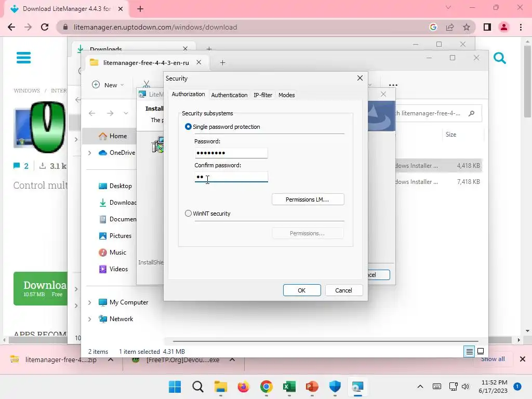Open Chrome three-dot menu
Image resolution: width=532 pixels, height=399 pixels.
521,27
